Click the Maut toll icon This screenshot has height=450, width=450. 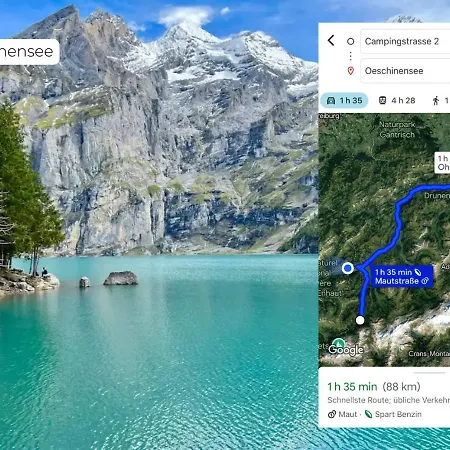[332, 414]
